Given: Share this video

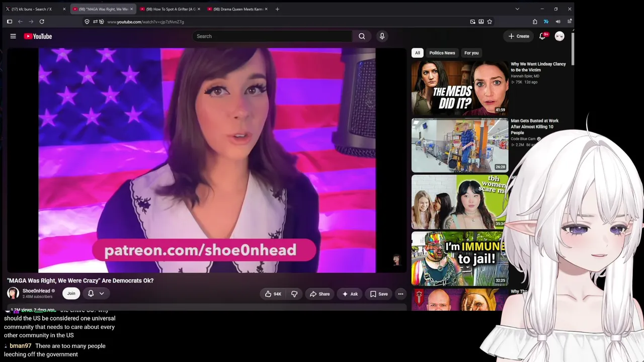Looking at the screenshot, I should pyautogui.click(x=320, y=294).
